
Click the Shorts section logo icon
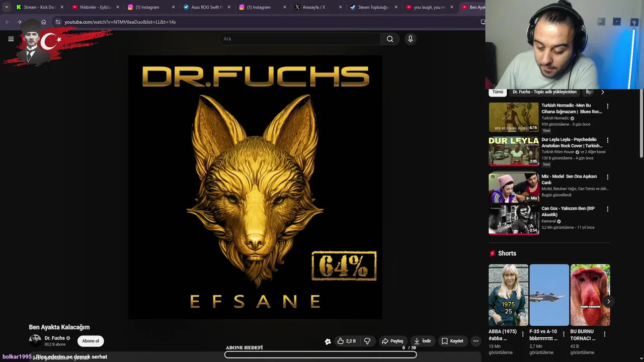[x=492, y=253]
